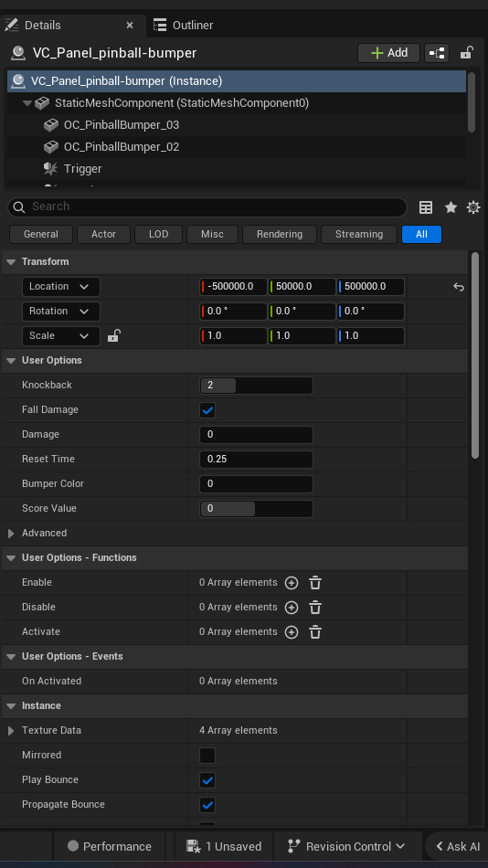This screenshot has width=488, height=868.
Task: Open the Scale type dropdown
Action: click(61, 336)
